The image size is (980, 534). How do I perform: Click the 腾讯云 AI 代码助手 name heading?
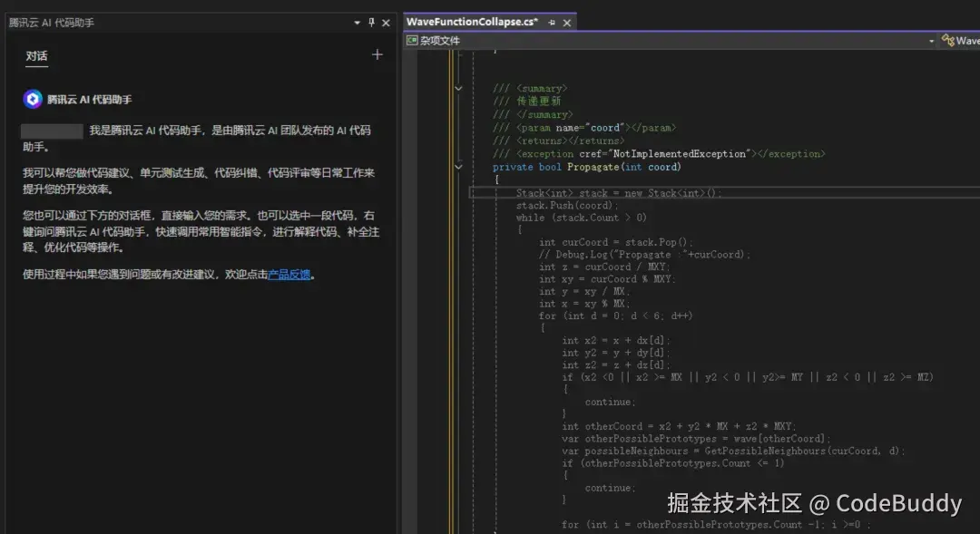tap(89, 100)
